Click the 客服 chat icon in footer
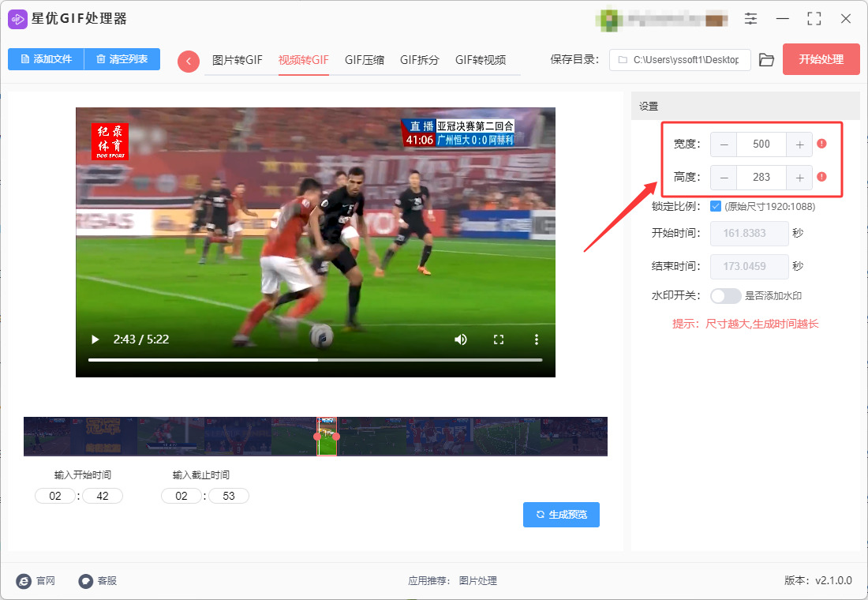Screen dimensions: 868x600 [86, 580]
